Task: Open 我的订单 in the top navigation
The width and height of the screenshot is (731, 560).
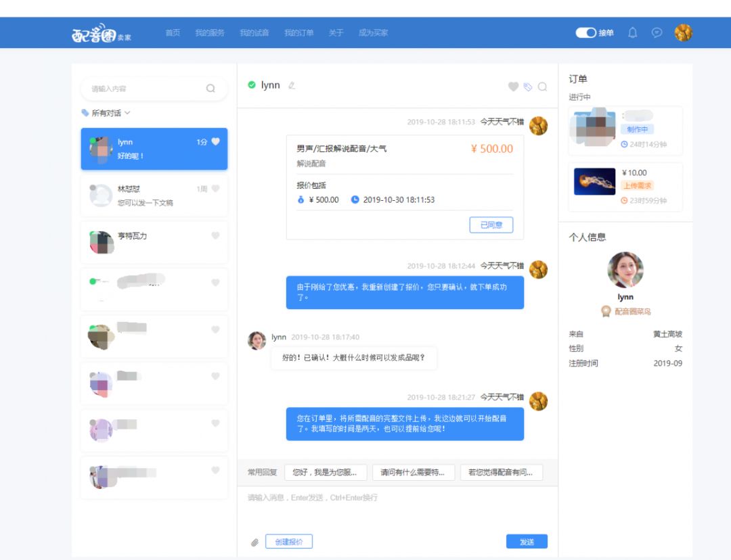Action: click(299, 32)
